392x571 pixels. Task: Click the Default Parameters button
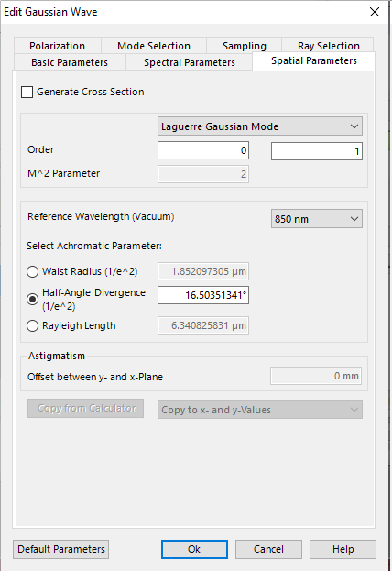(61, 549)
